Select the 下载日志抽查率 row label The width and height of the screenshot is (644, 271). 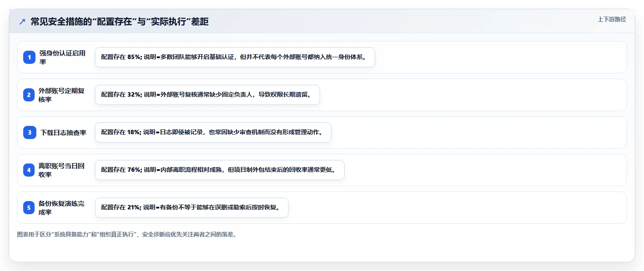tap(63, 132)
